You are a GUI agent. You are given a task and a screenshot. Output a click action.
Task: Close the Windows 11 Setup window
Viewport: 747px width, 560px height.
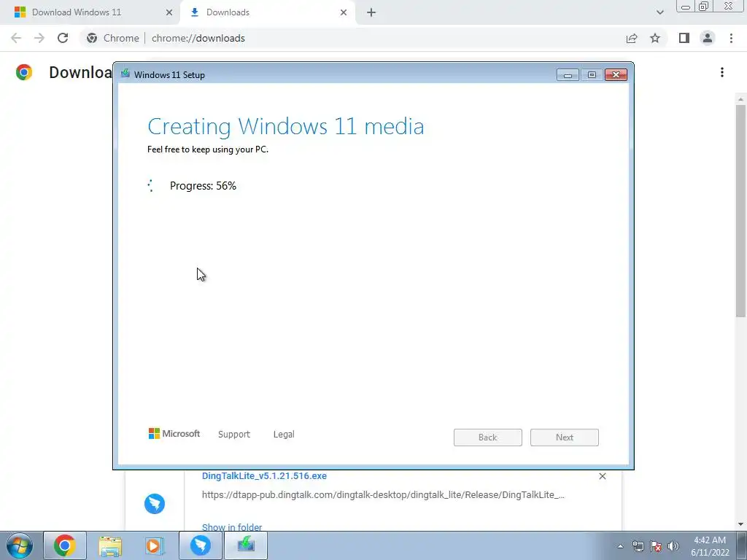[616, 75]
